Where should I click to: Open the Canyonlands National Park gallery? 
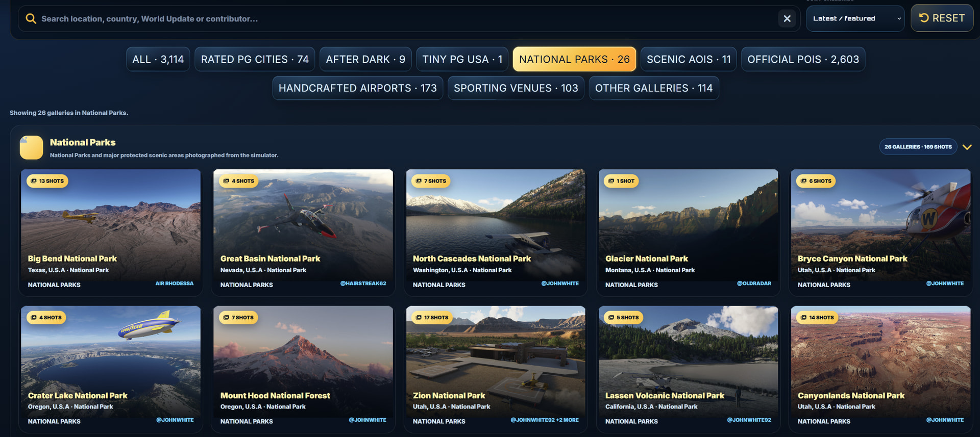click(880, 369)
